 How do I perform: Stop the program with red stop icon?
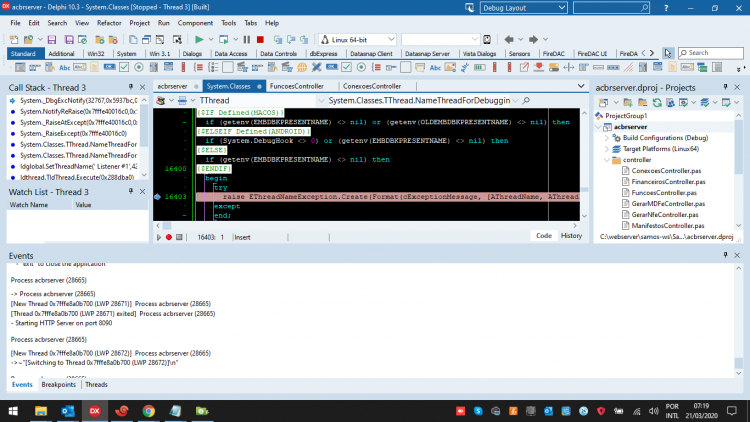pos(260,40)
